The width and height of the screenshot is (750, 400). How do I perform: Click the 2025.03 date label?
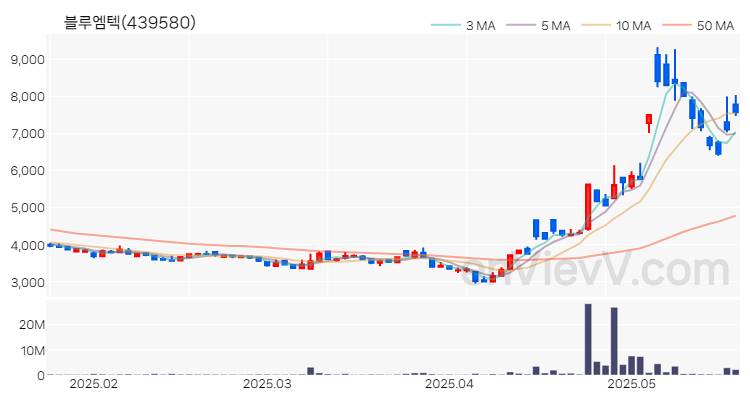(267, 384)
